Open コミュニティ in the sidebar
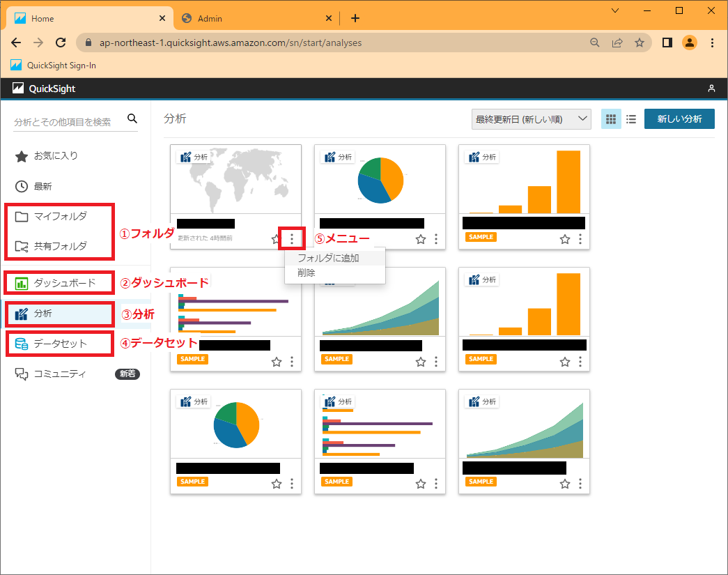This screenshot has height=575, width=728. 50,374
